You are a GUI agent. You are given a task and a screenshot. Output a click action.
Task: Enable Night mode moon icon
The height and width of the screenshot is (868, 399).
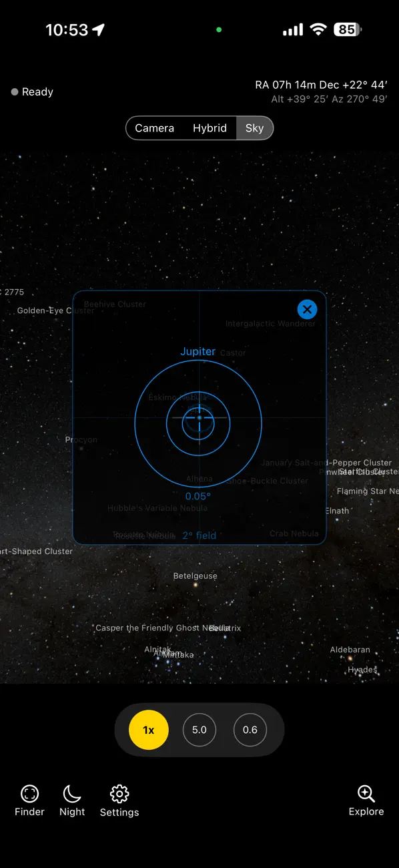(x=72, y=801)
